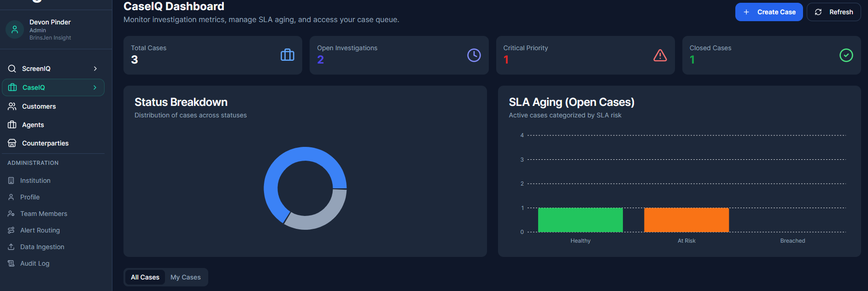Click the clock icon on Open Investigations card
The height and width of the screenshot is (291, 868).
pos(474,55)
